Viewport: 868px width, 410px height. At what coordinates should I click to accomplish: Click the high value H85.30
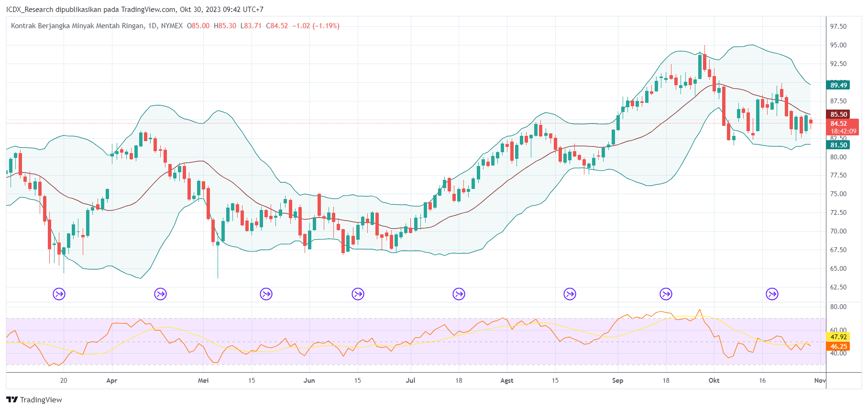pos(225,26)
